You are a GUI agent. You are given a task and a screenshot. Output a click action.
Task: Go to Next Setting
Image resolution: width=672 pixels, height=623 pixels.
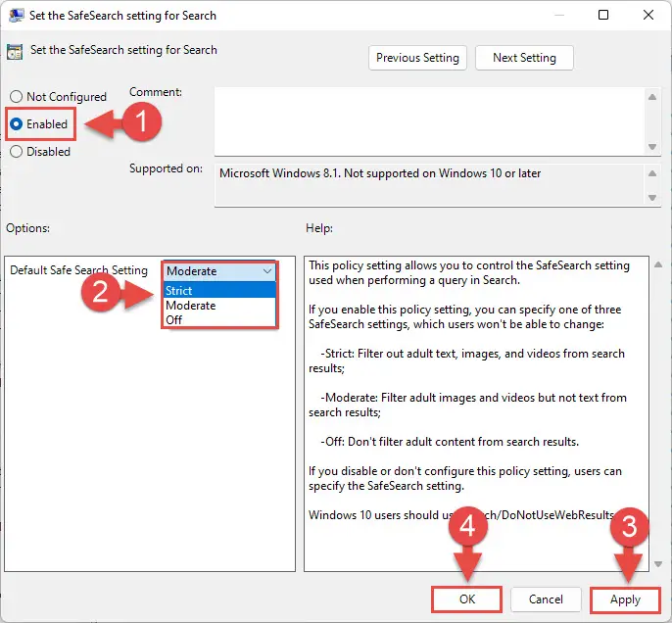coord(524,58)
